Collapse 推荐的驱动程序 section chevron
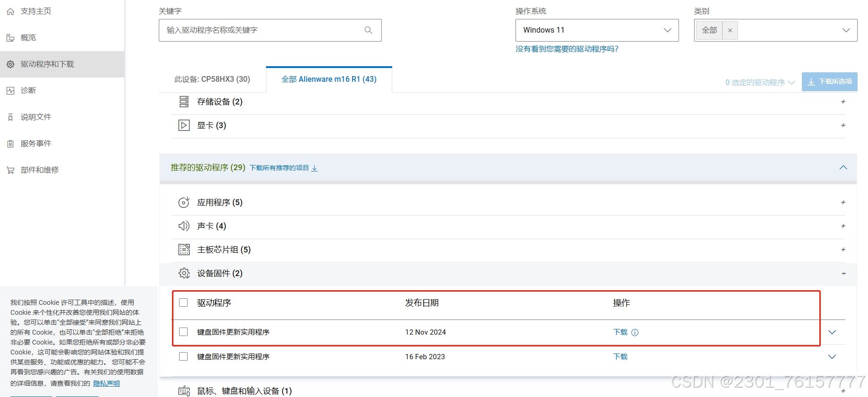Viewport: 868px width, 397px height. (843, 168)
